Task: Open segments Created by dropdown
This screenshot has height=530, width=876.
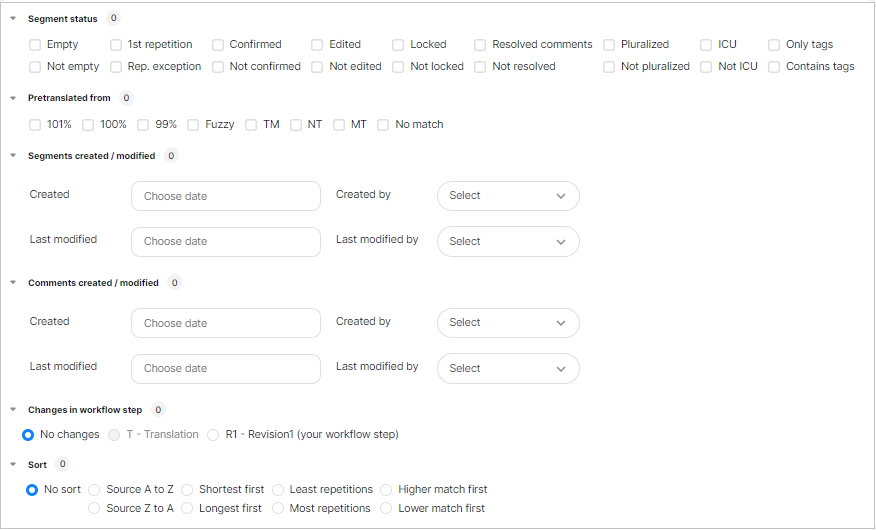Action: point(508,196)
